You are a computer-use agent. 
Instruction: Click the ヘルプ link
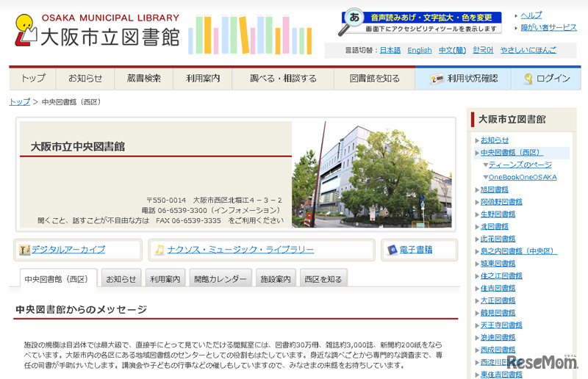(531, 15)
